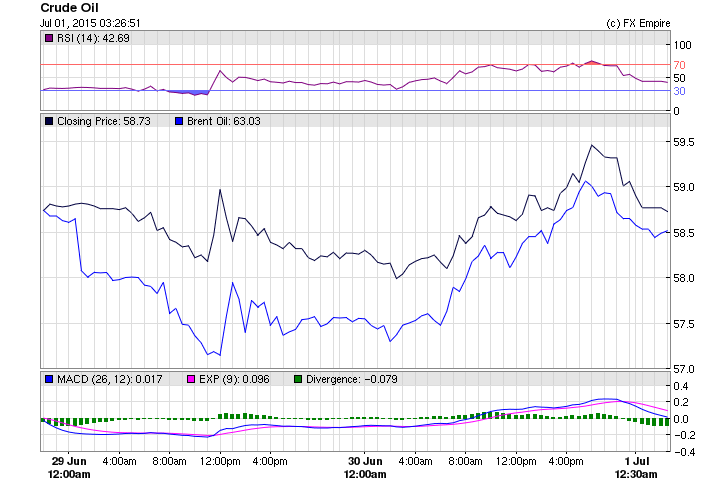The height and width of the screenshot is (487, 710).
Task: Click the blue Brent Oil legend swatch
Action: (179, 121)
